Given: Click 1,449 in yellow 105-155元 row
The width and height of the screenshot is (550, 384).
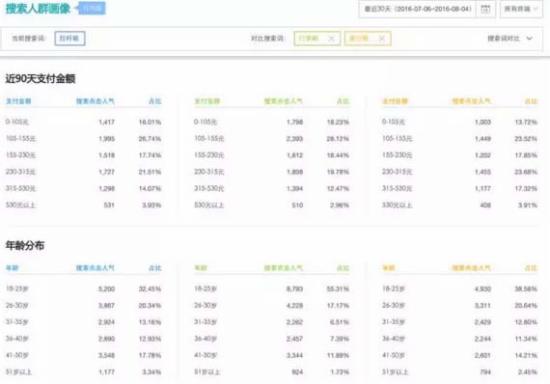Looking at the screenshot, I should tap(483, 139).
